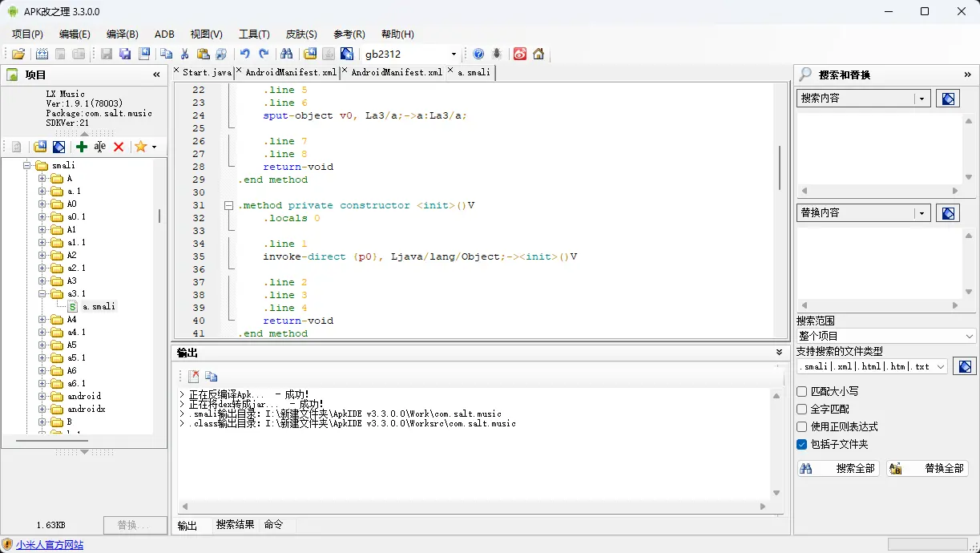The height and width of the screenshot is (553, 980).
Task: Click the home icon in the toolbar
Action: [538, 54]
